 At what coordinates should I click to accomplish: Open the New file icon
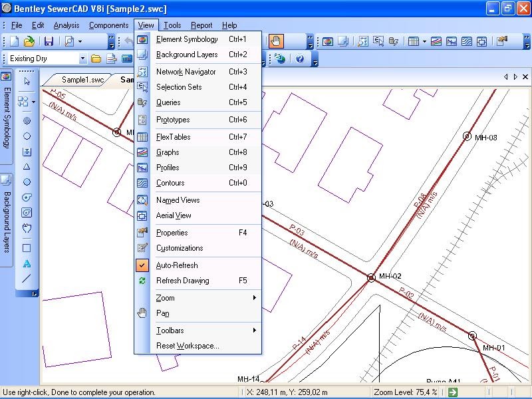14,41
